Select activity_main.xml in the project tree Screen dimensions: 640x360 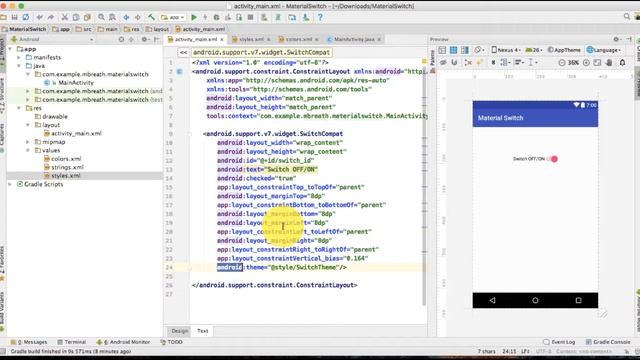click(x=76, y=133)
